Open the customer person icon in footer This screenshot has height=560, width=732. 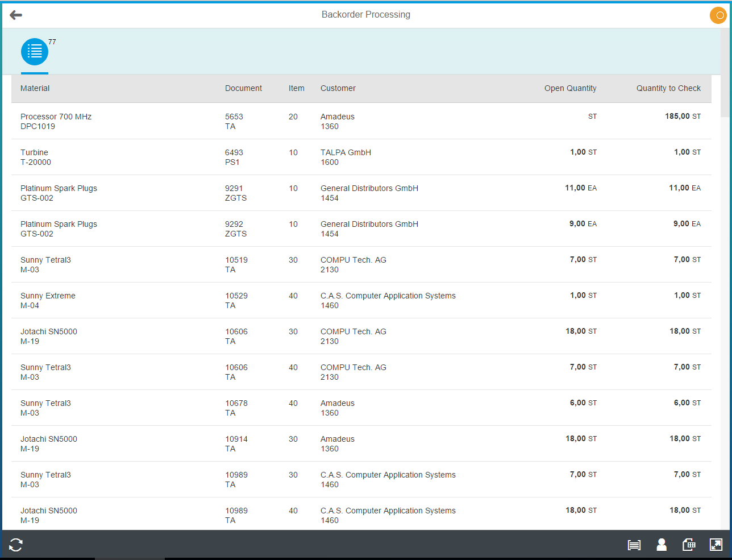[662, 545]
